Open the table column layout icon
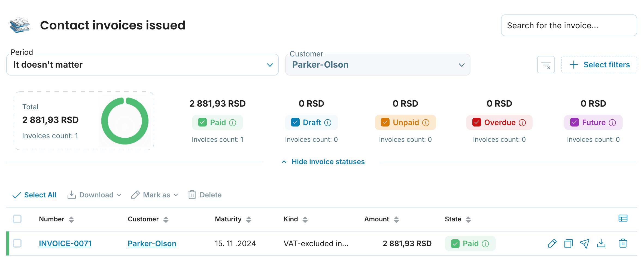This screenshot has width=644, height=265. click(x=623, y=218)
